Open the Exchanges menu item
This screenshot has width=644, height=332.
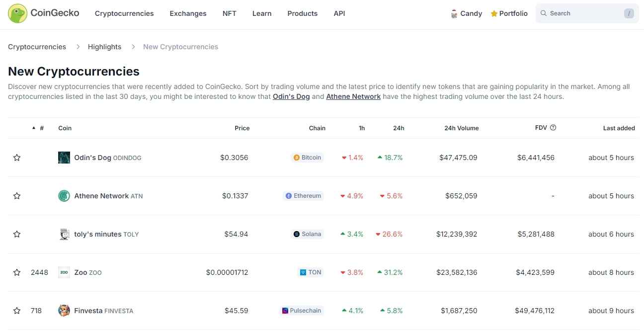188,13
